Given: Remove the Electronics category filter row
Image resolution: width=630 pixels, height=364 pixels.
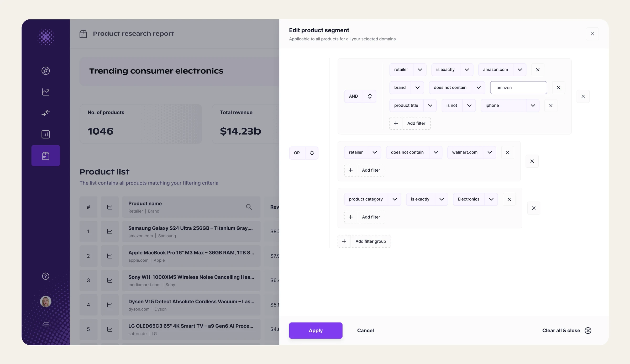Looking at the screenshot, I should click(509, 199).
